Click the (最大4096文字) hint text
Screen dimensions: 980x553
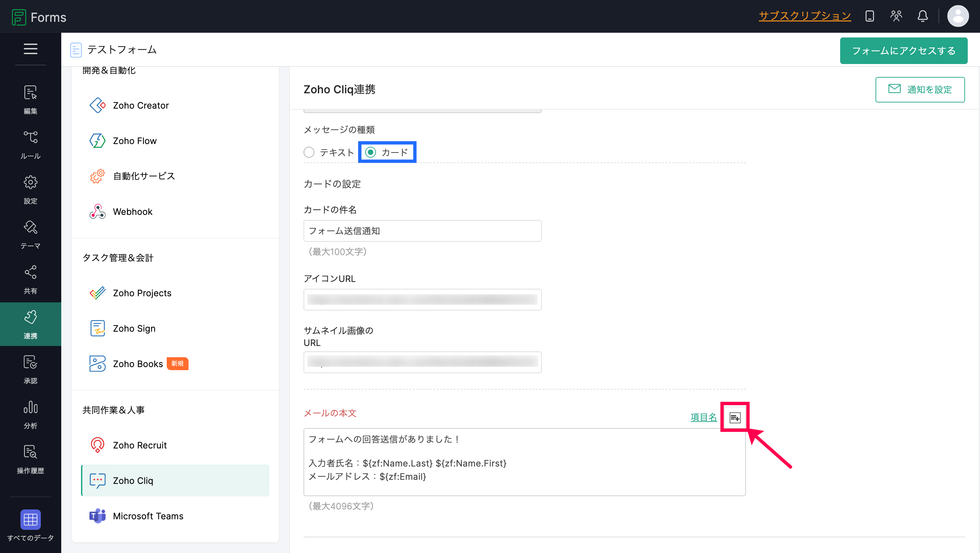click(341, 506)
